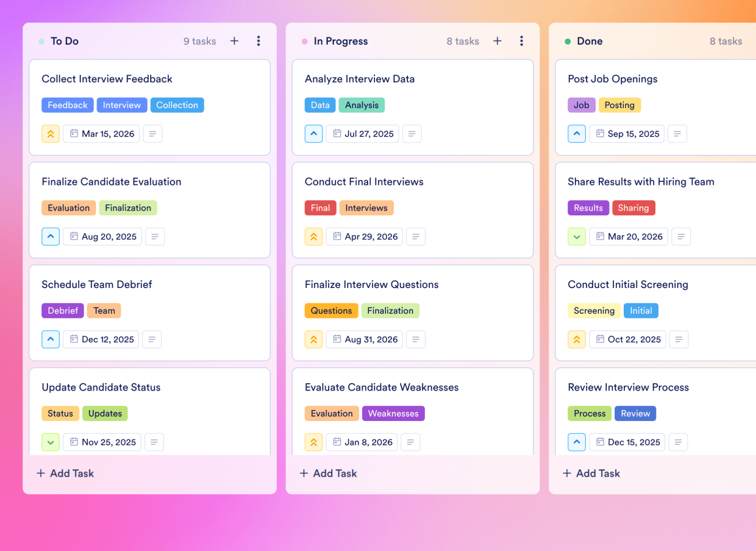Select the red Final tag on Conduct Final Interviews
Image resolution: width=756 pixels, height=551 pixels.
[320, 207]
